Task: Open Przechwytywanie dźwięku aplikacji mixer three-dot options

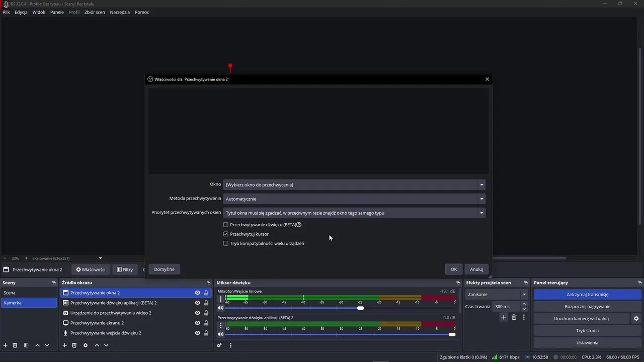Action: click(x=220, y=325)
